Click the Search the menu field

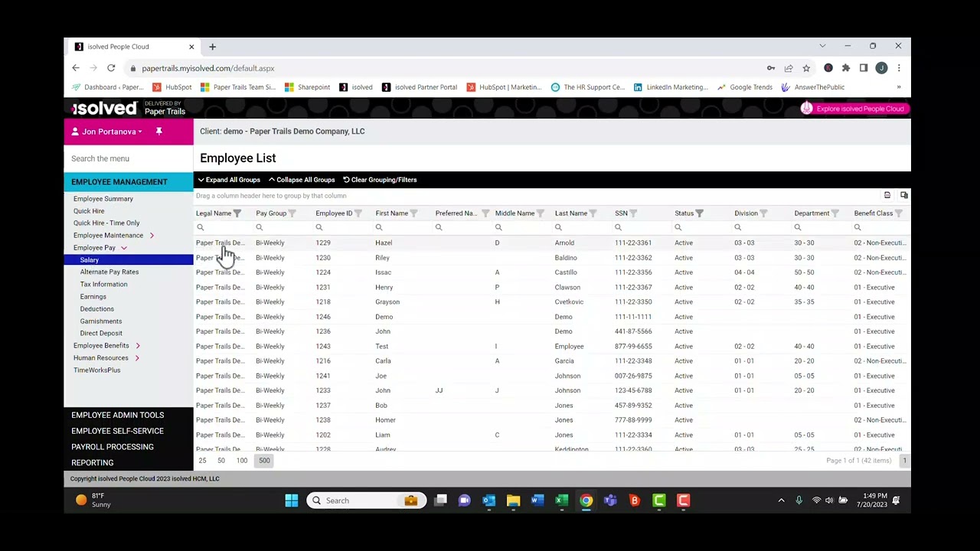(x=129, y=158)
